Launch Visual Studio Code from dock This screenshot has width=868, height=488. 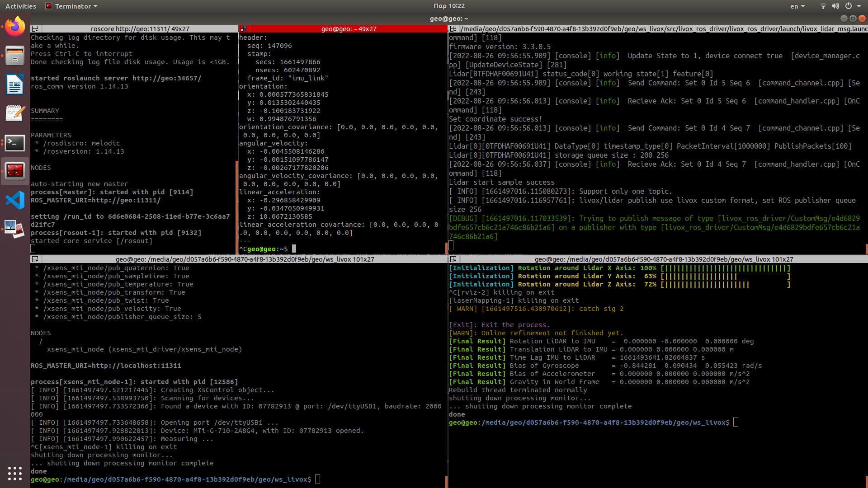(x=15, y=200)
